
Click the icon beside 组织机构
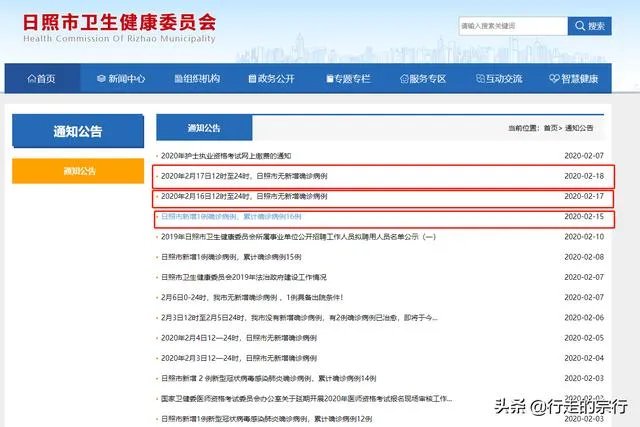178,79
